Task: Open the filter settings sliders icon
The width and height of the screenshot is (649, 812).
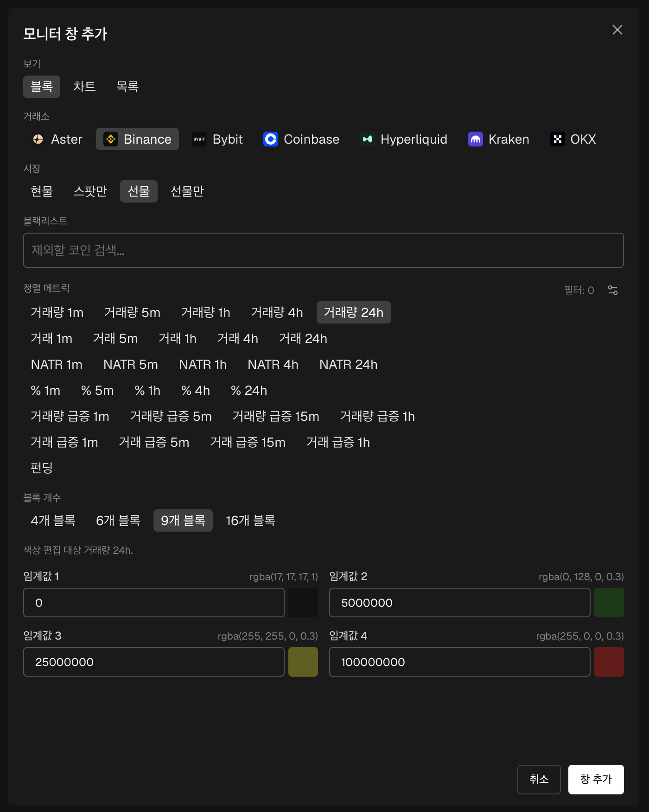Action: coord(613,290)
